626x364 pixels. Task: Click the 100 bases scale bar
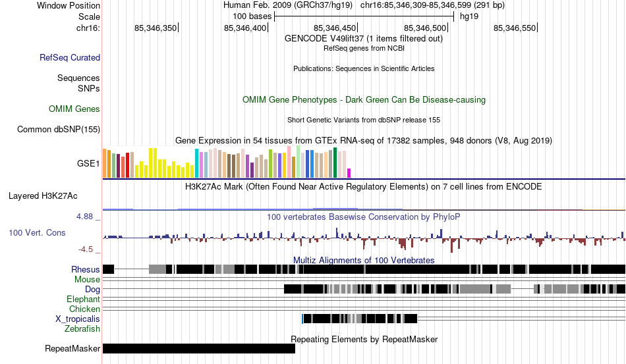point(364,16)
